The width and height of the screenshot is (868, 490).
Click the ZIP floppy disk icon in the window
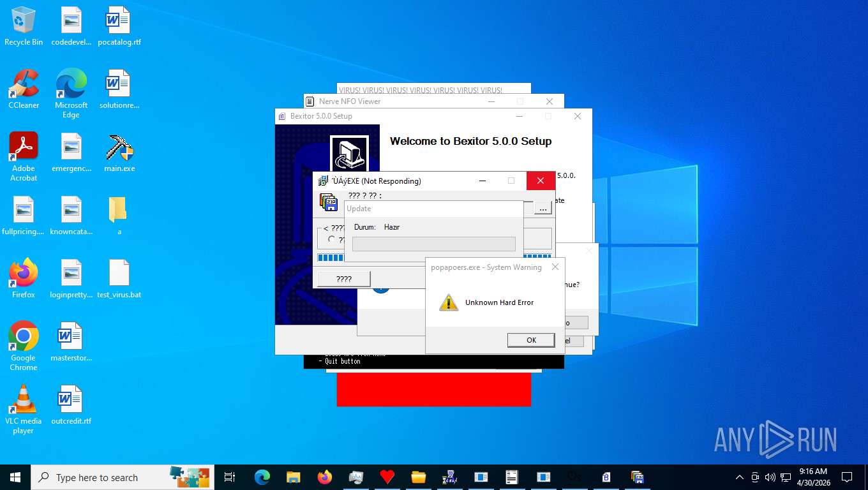click(x=328, y=202)
